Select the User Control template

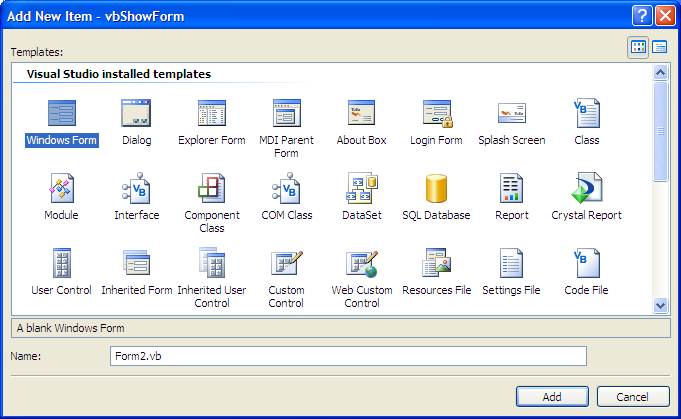point(61,263)
